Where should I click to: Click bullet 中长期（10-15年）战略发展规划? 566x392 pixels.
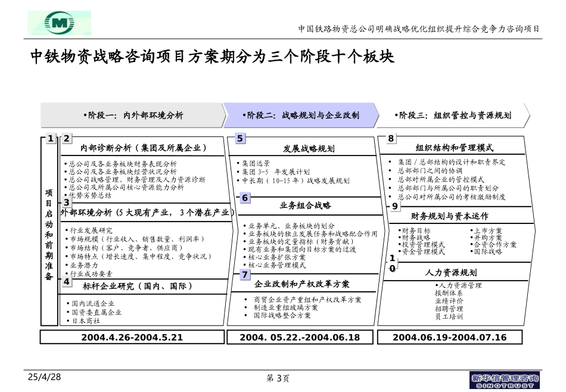pos(294,181)
